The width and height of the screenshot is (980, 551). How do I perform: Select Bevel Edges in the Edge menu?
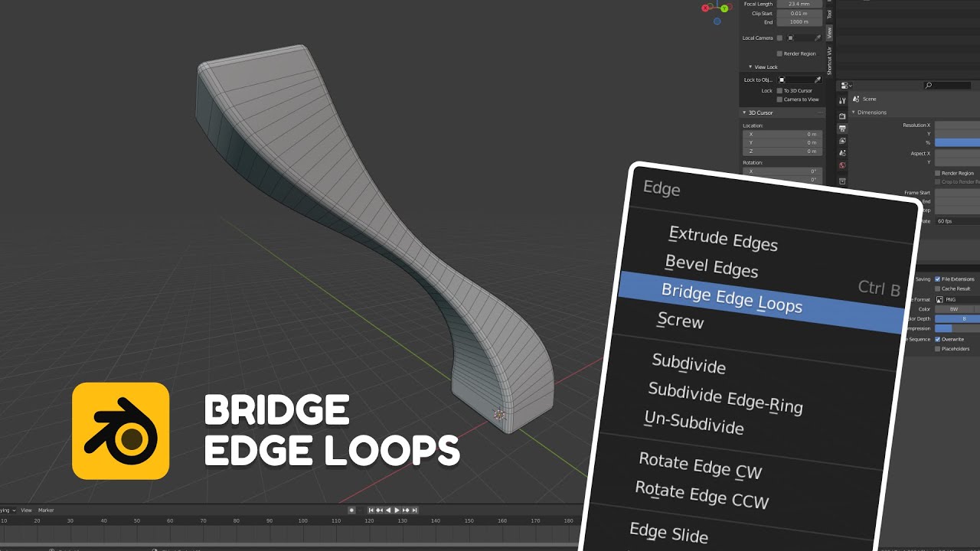711,266
